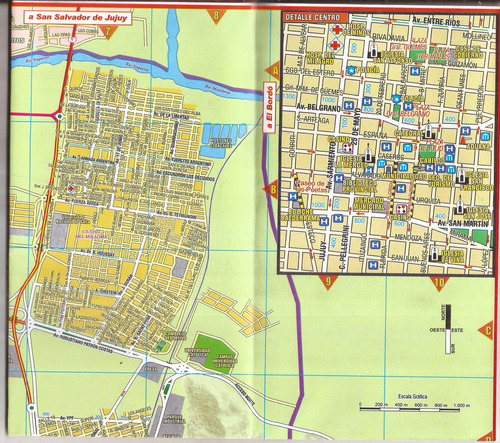Image resolution: width=500 pixels, height=443 pixels.
Task: Select the grid triangle marker C
Action: point(486,330)
